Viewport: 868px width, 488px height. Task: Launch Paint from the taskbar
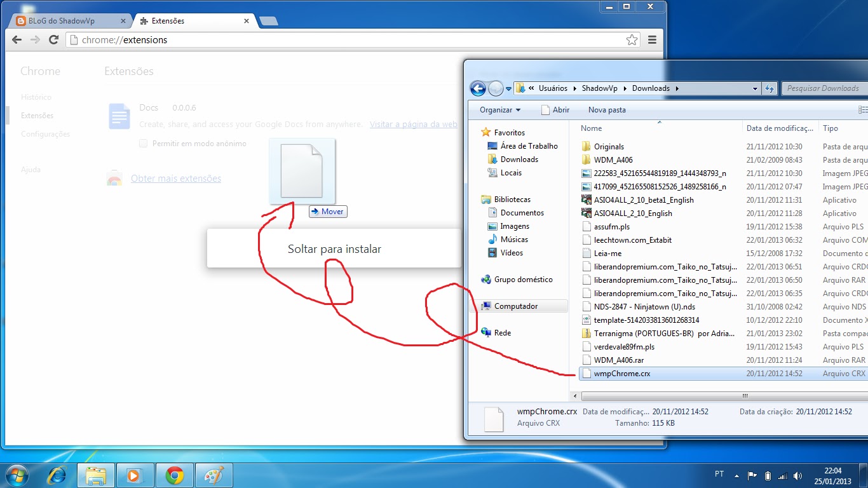214,475
